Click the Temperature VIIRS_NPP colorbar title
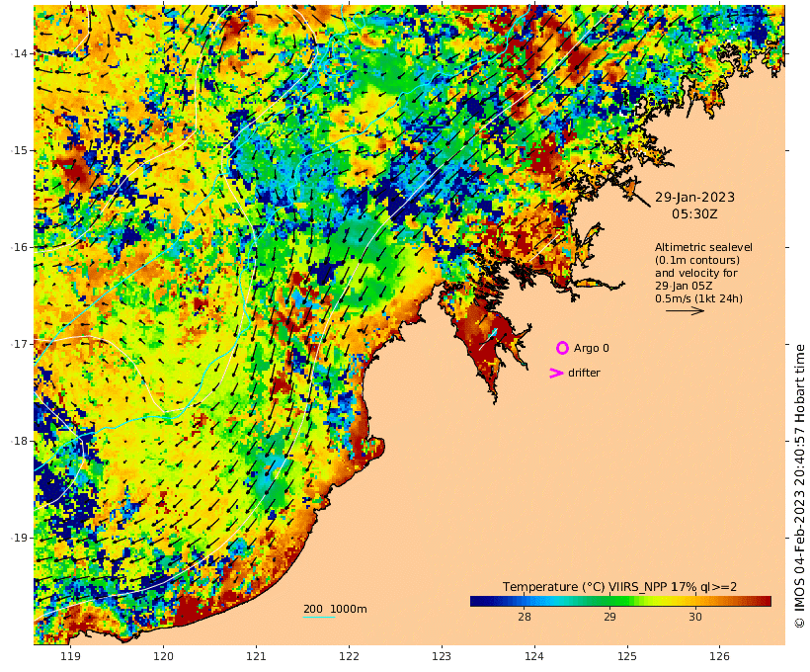Viewport: 810px width, 672px height. click(619, 587)
